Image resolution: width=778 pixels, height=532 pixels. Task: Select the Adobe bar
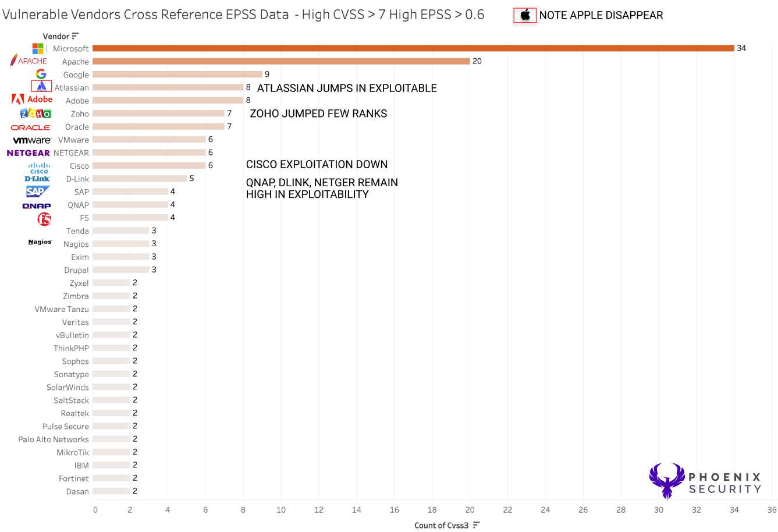coord(168,100)
